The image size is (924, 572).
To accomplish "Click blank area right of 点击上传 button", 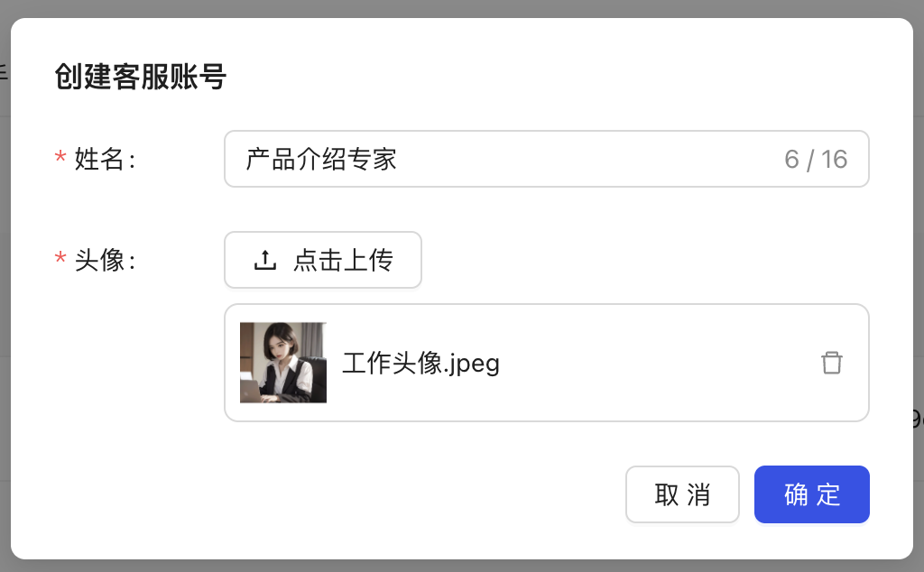I will tap(632, 261).
